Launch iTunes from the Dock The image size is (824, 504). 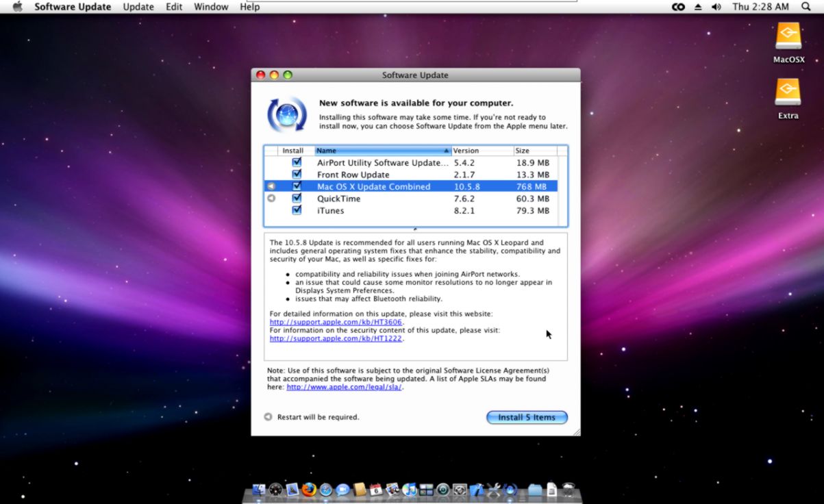click(410, 490)
